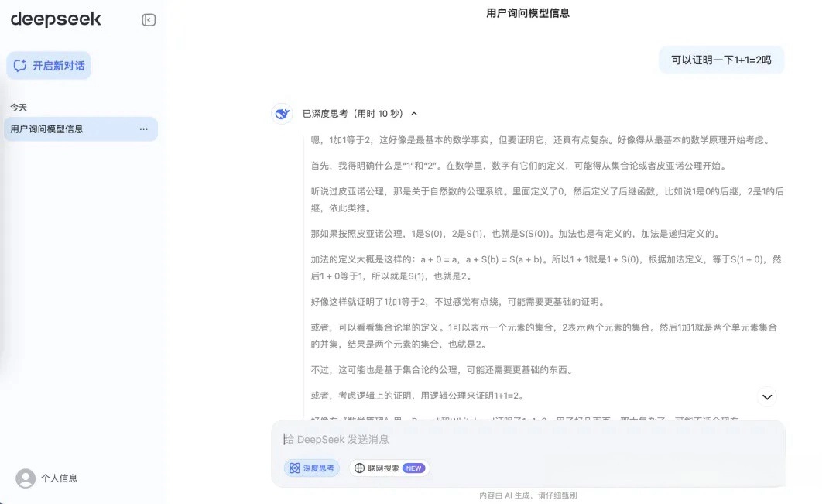Click the DeepSeek whale avatar icon
The image size is (836, 504).
click(283, 114)
